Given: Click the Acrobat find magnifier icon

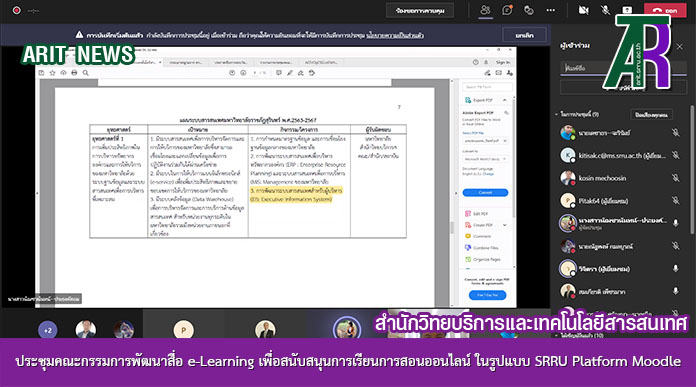Looking at the screenshot, I should (x=85, y=73).
